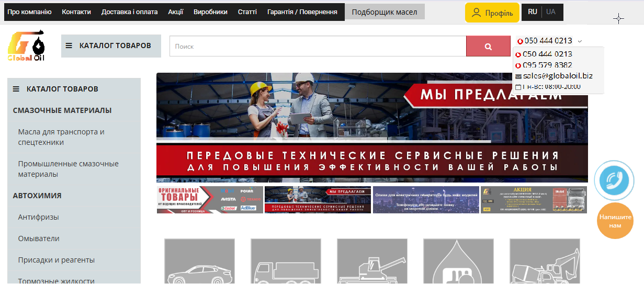Screen dimensions: 644x284
Task: Select 'АКЦИЯ' Mobil banner thumbnail
Action: (534, 200)
